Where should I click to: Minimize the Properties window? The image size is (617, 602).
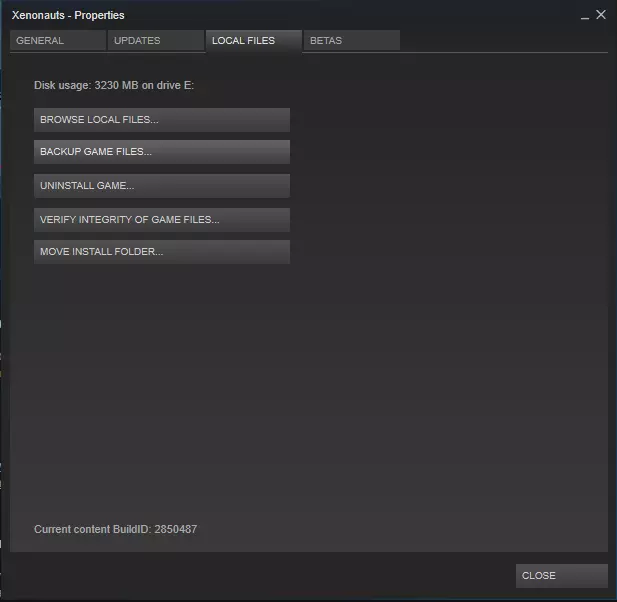coord(585,16)
